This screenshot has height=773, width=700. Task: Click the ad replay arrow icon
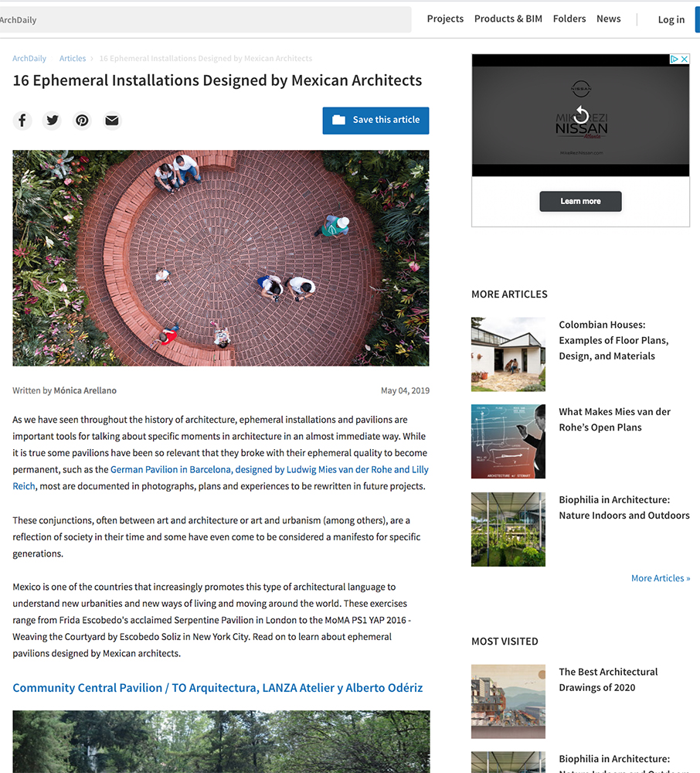coord(581,115)
